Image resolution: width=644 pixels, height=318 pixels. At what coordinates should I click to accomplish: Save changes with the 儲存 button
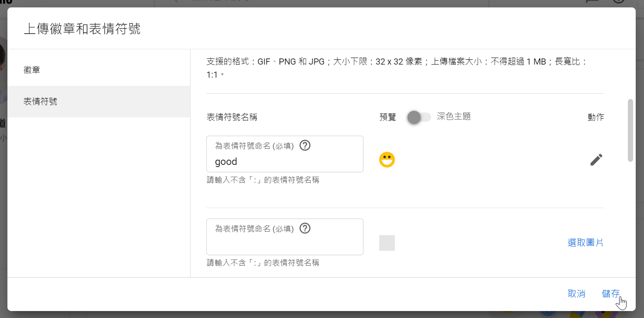[610, 294]
